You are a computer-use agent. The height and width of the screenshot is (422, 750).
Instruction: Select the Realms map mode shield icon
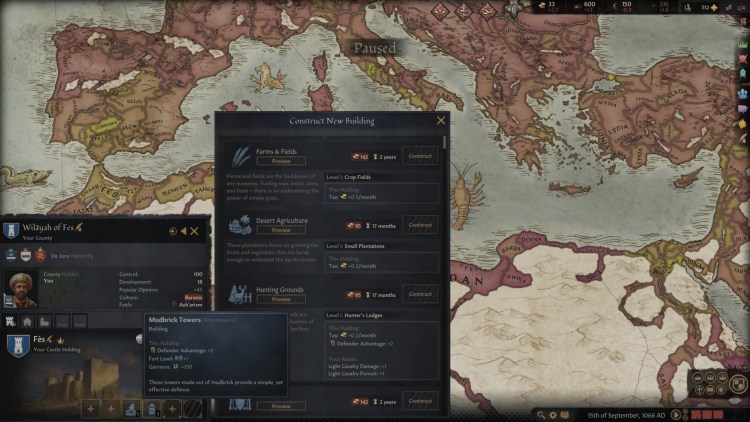(739, 384)
